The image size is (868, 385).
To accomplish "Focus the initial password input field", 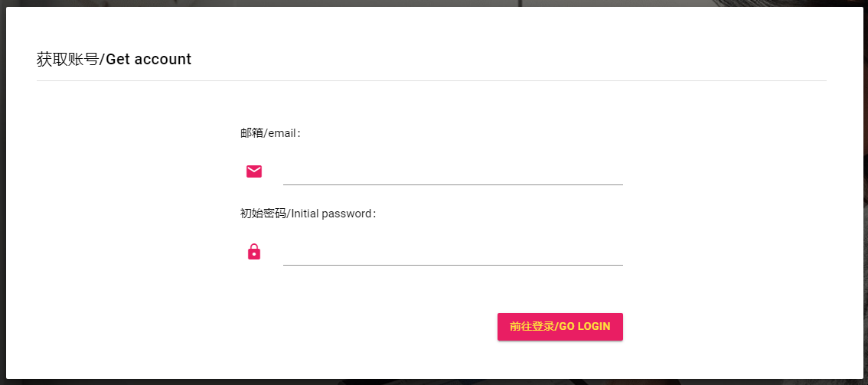I will point(452,253).
